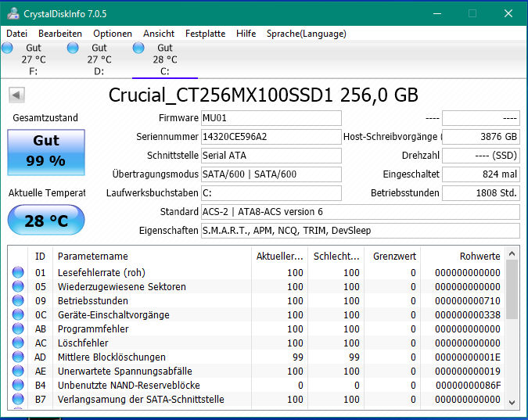Click the Rohwerte column header
The width and height of the screenshot is (528, 420).
(462, 257)
